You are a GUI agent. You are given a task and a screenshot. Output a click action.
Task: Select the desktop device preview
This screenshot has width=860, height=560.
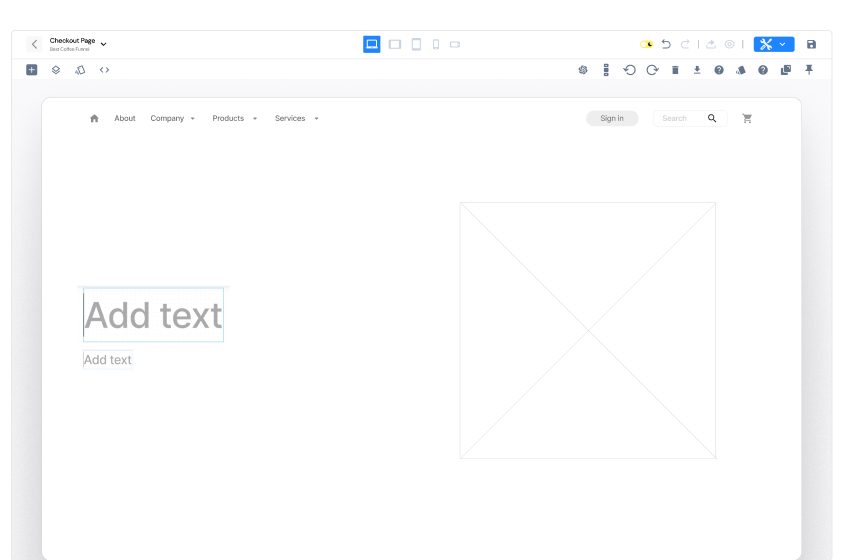click(x=371, y=44)
